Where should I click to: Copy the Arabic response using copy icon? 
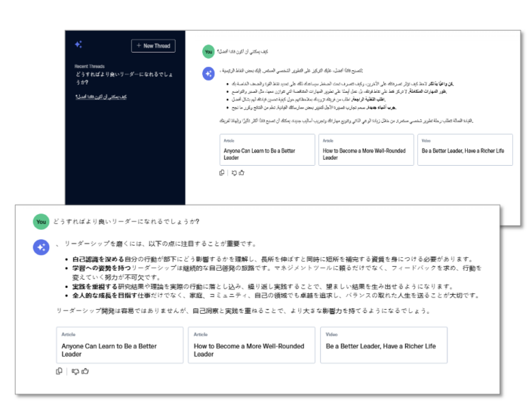point(222,173)
